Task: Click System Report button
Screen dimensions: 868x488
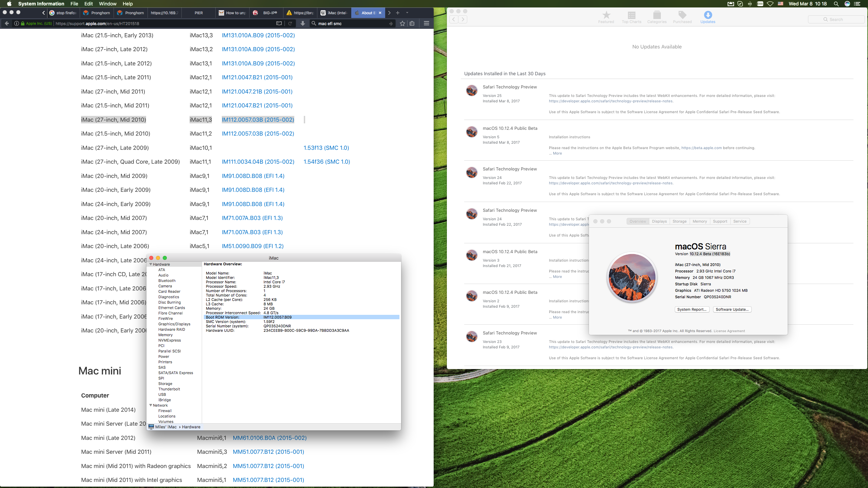Action: click(692, 309)
